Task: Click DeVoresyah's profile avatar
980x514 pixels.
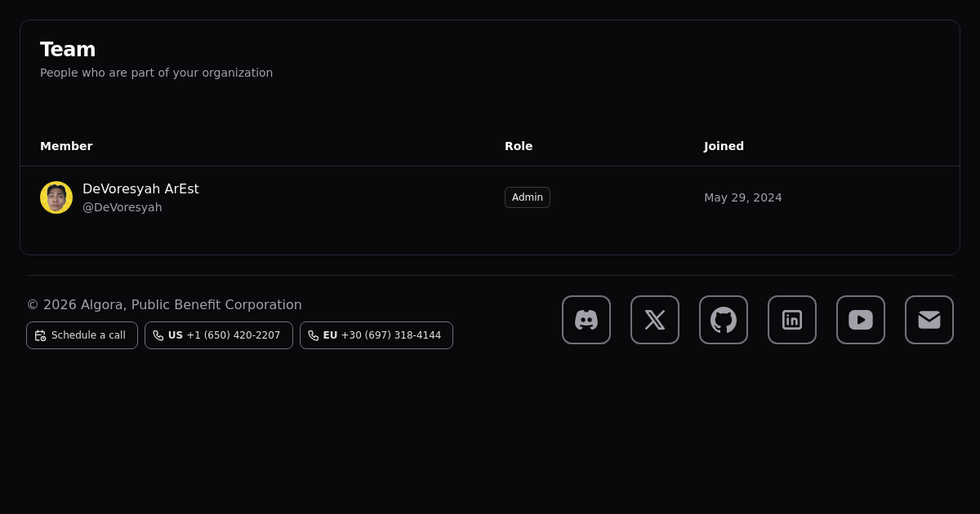Action: (56, 197)
